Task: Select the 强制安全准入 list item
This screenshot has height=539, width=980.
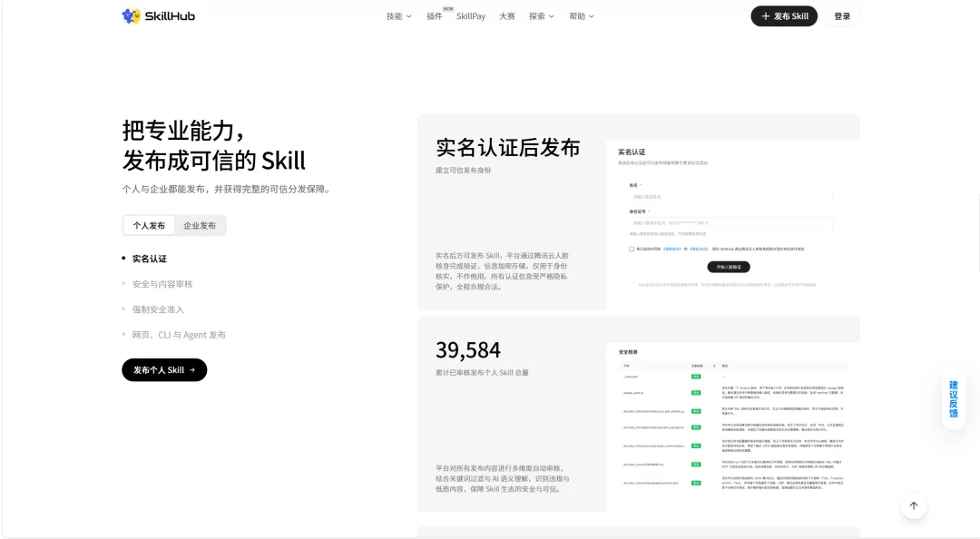Action: pyautogui.click(x=158, y=309)
